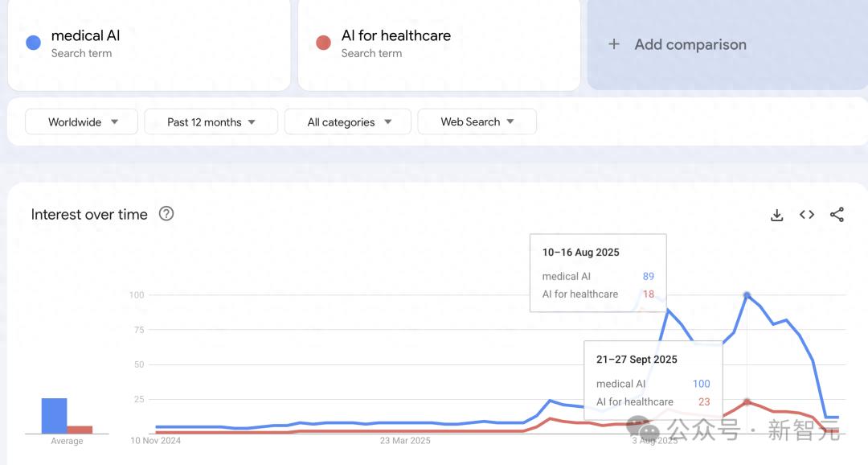Share the Interest over time chart
The height and width of the screenshot is (465, 868).
(837, 215)
